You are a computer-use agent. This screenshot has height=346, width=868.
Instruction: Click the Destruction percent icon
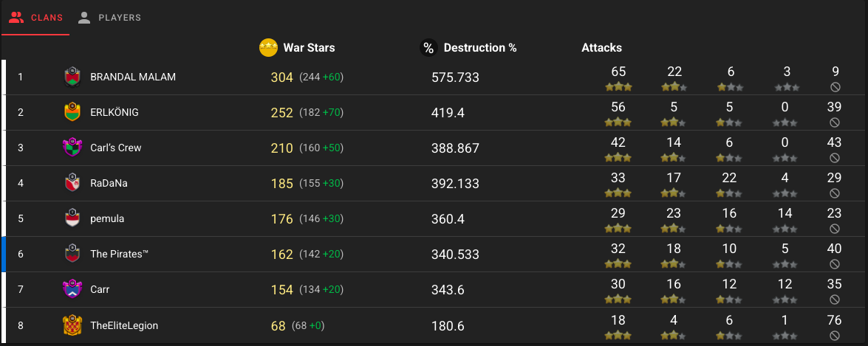click(x=428, y=48)
